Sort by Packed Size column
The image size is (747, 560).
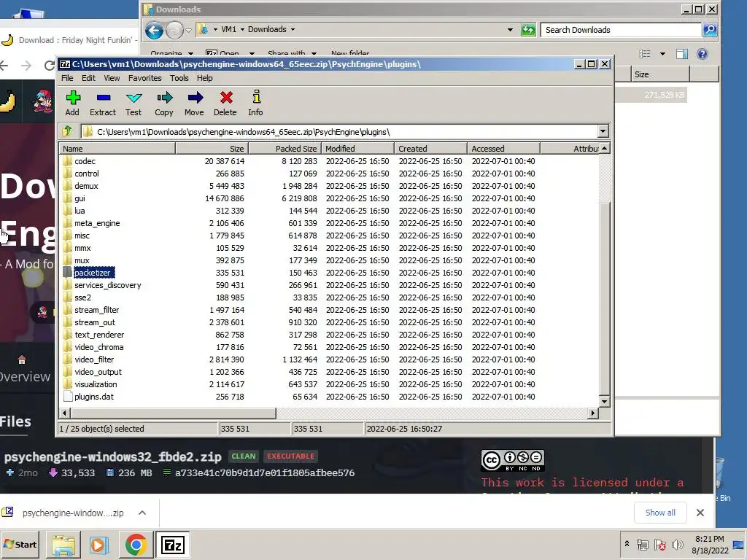pyautogui.click(x=285, y=149)
